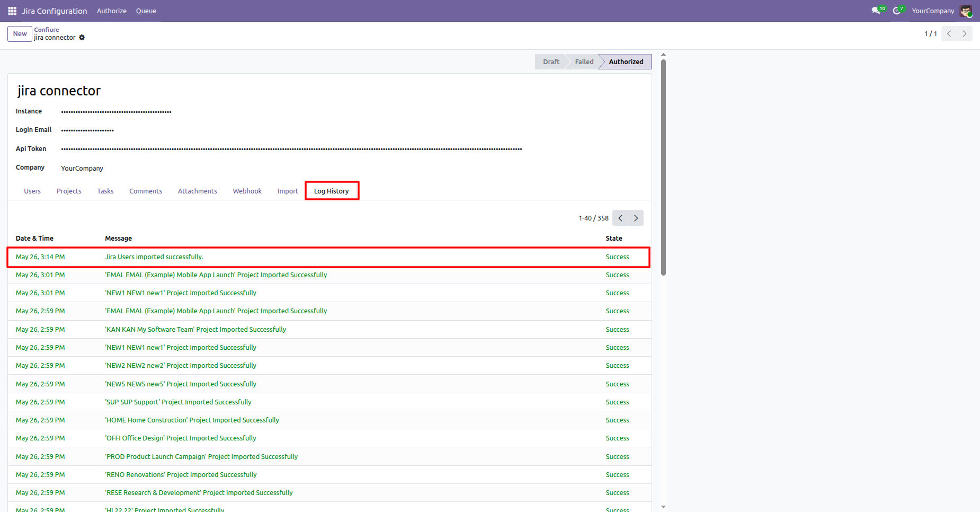Open the 'NEW2 NEW2 new2' log entry
This screenshot has width=980, height=512.
pyautogui.click(x=329, y=366)
